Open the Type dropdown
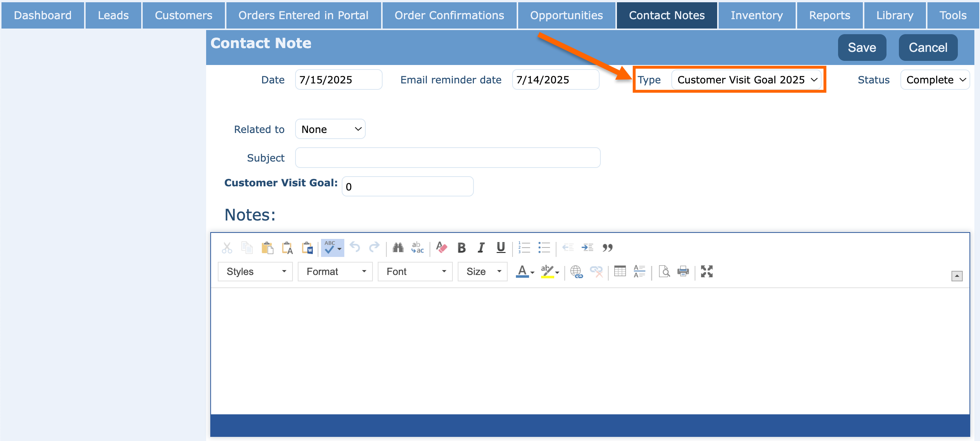Viewport: 980px width, 441px height. pos(746,80)
